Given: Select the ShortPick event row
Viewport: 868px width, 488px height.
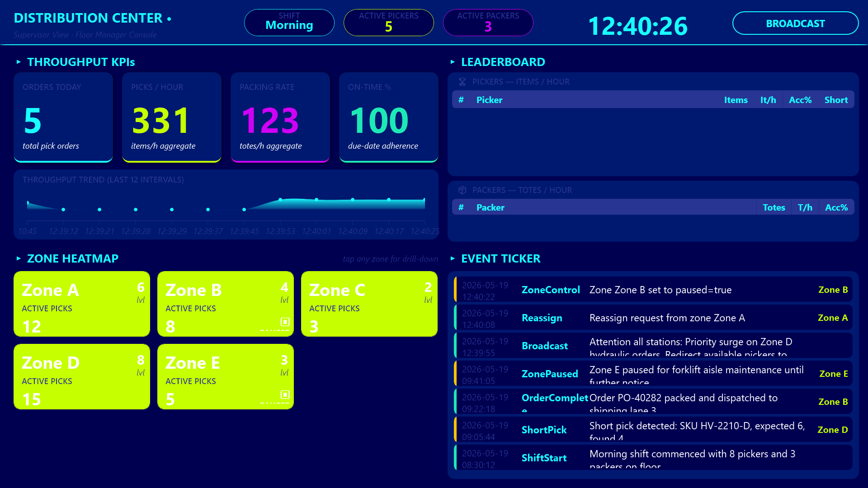Looking at the screenshot, I should [x=653, y=430].
